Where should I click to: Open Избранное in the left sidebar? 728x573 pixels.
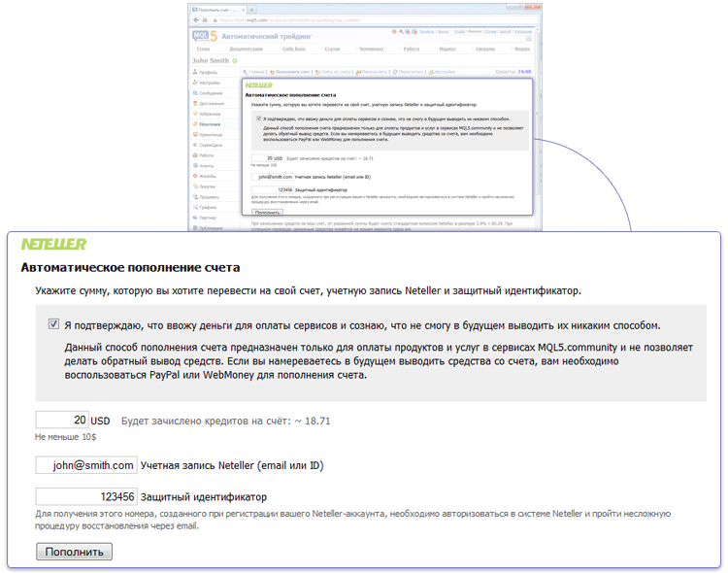click(211, 114)
